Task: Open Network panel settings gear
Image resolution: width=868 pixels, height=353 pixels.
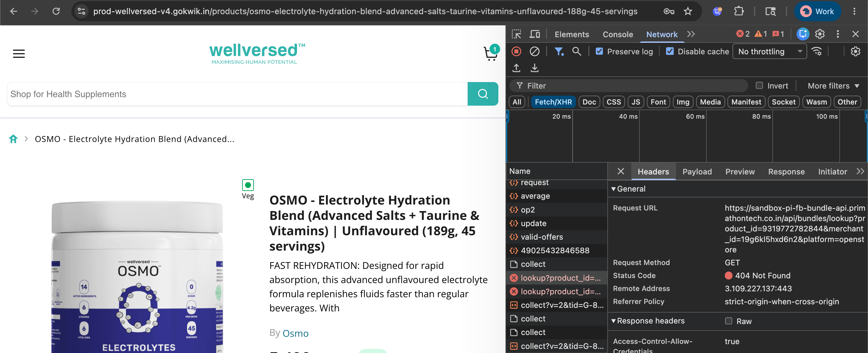Action: [855, 52]
